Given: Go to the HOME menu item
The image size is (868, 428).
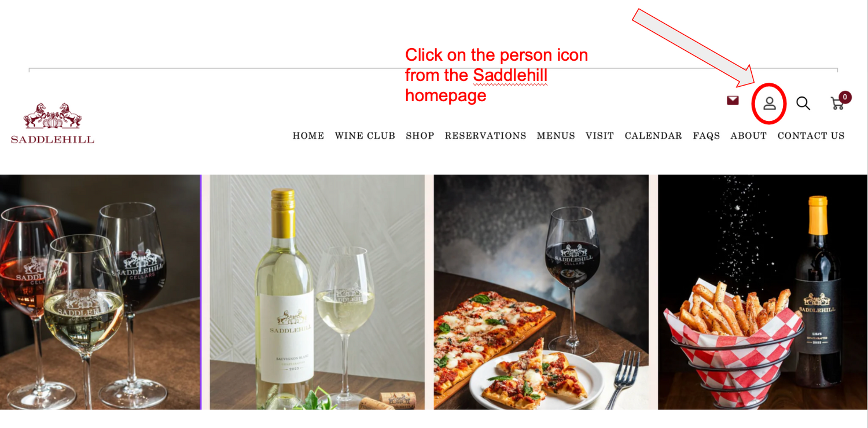Looking at the screenshot, I should pos(308,136).
